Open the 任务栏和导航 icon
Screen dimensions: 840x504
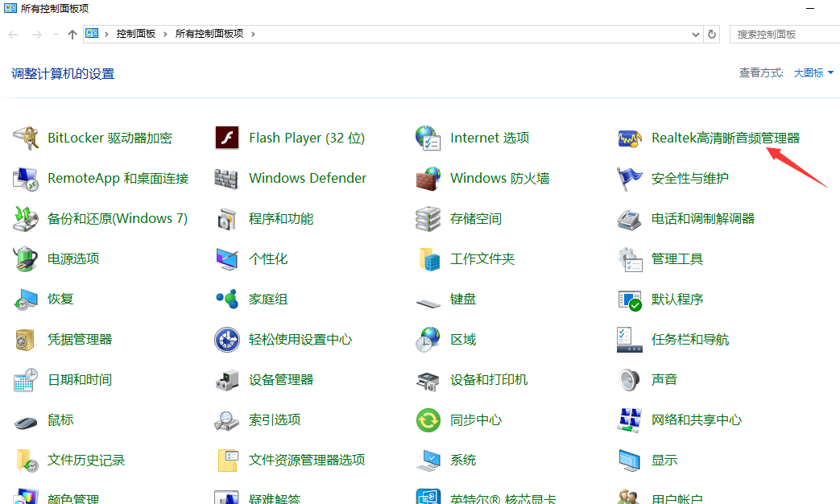pos(630,340)
